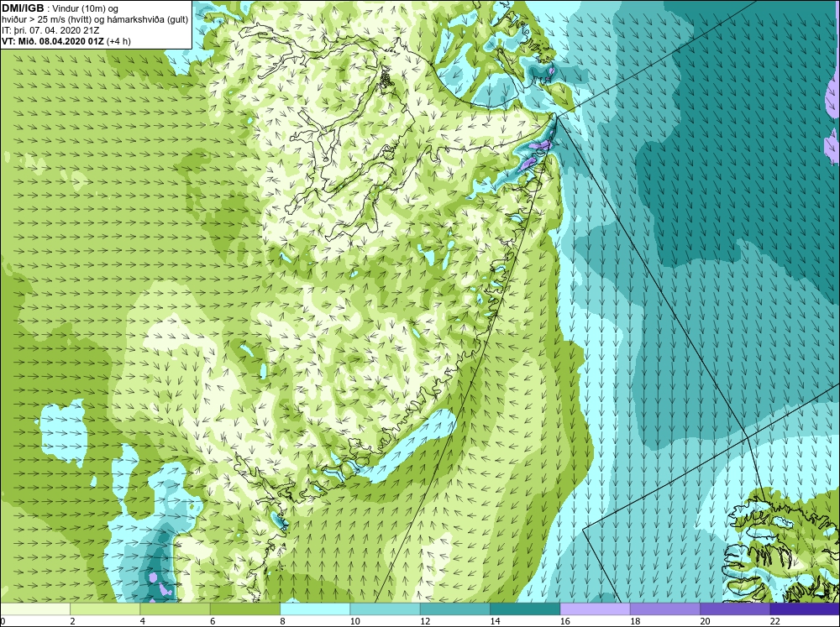Image resolution: width=840 pixels, height=627 pixels.
Task: Click the "0" scale label
Action: coord(3,621)
